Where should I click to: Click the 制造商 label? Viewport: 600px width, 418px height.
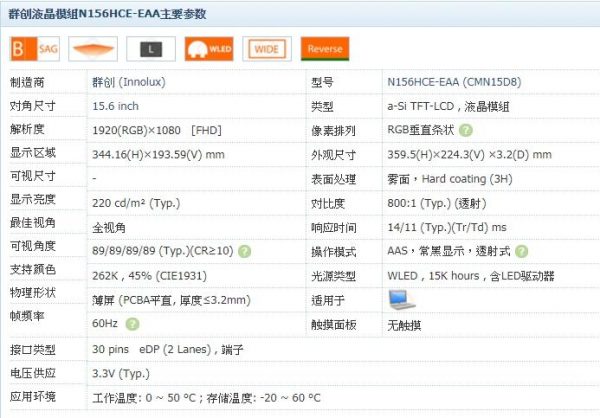coord(27,82)
